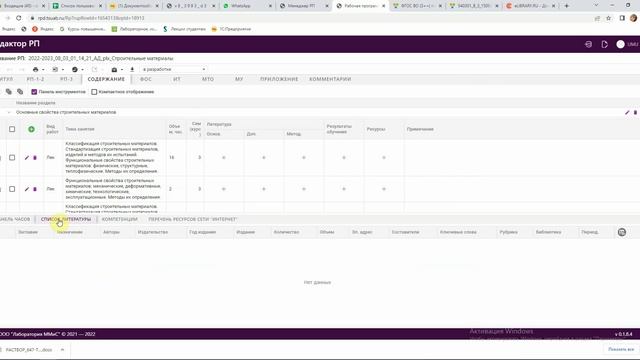640x360 pixels.
Task: Check the checkbox of the 16-hour lecture row
Action: (x=12, y=158)
